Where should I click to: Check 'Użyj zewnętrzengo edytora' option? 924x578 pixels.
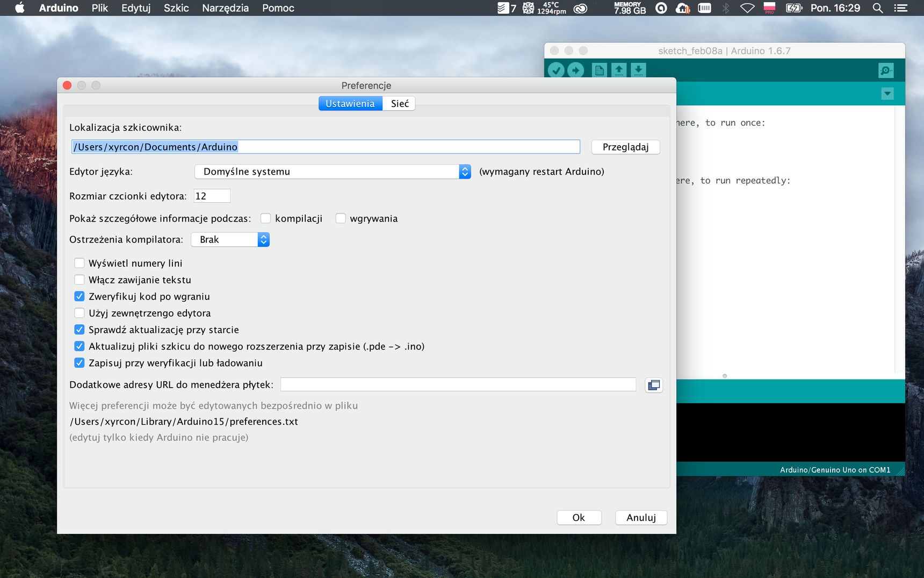(79, 313)
